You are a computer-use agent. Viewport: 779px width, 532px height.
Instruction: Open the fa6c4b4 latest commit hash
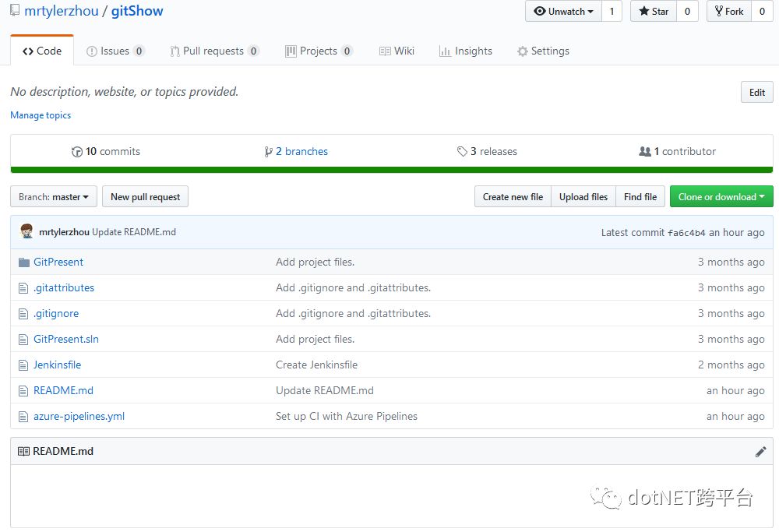point(686,232)
